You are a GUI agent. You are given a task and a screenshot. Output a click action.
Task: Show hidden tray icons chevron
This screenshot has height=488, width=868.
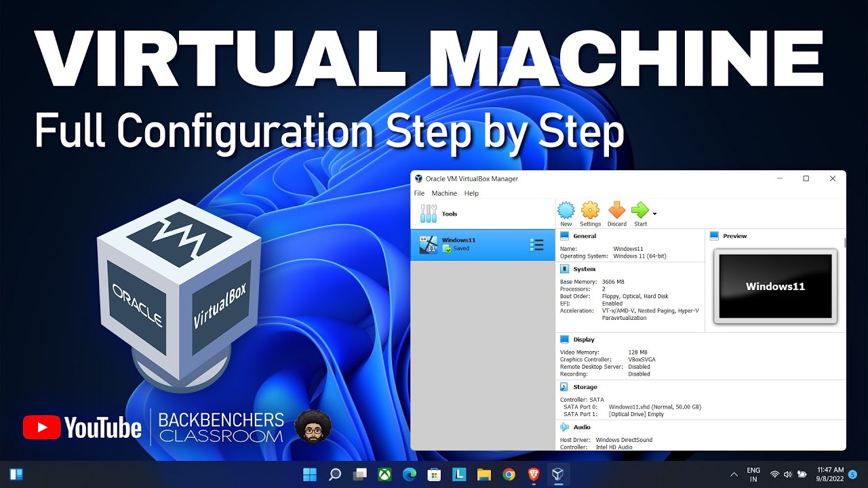pyautogui.click(x=734, y=474)
